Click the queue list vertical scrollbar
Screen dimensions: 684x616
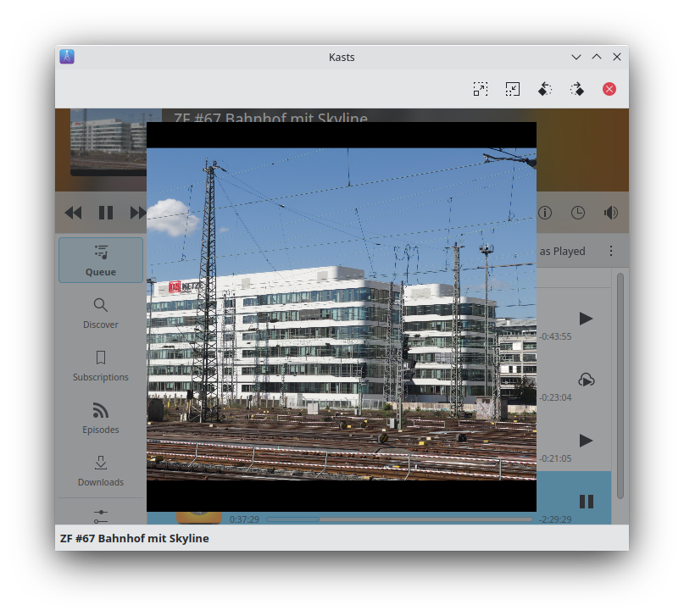coord(620,386)
